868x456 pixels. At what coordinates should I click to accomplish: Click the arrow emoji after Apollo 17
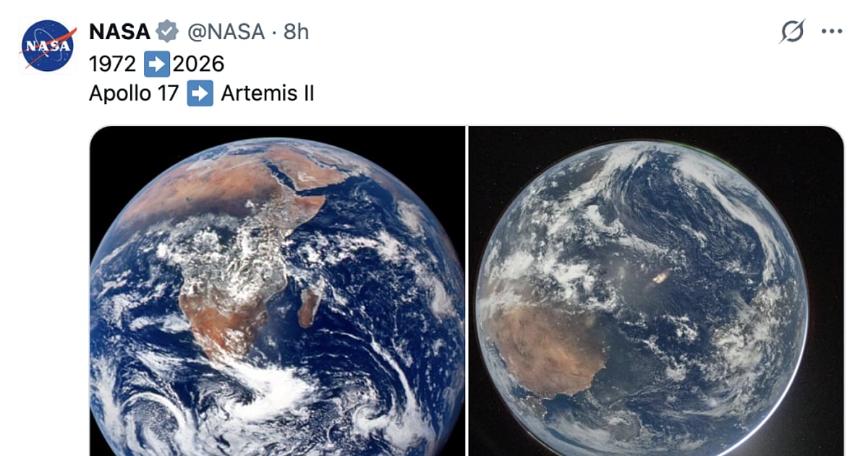pyautogui.click(x=200, y=93)
